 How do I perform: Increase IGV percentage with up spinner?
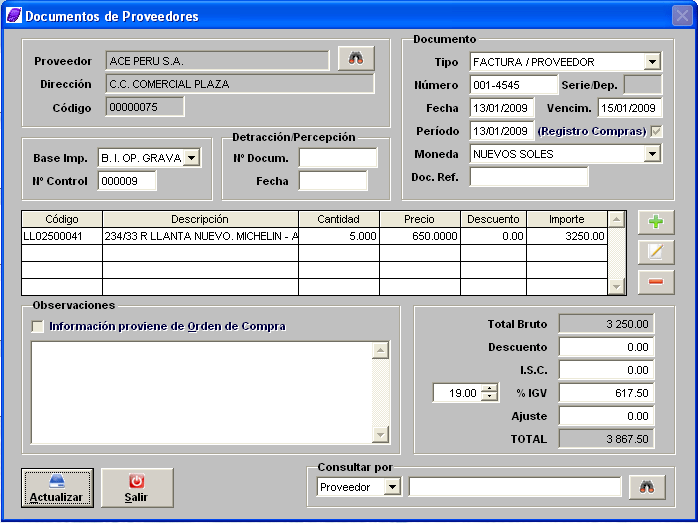(490, 389)
